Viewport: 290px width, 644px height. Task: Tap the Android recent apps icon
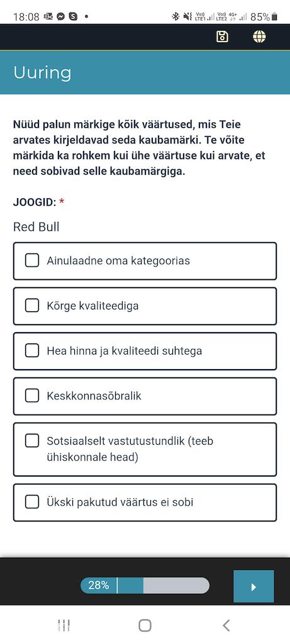(64, 626)
